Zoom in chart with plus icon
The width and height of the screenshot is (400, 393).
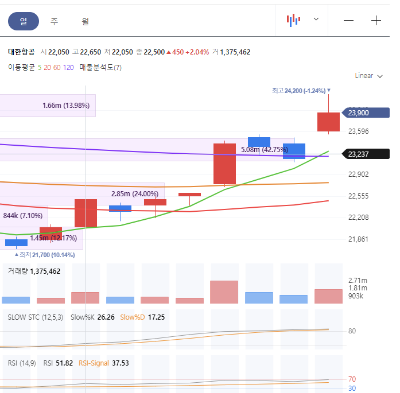(376, 21)
